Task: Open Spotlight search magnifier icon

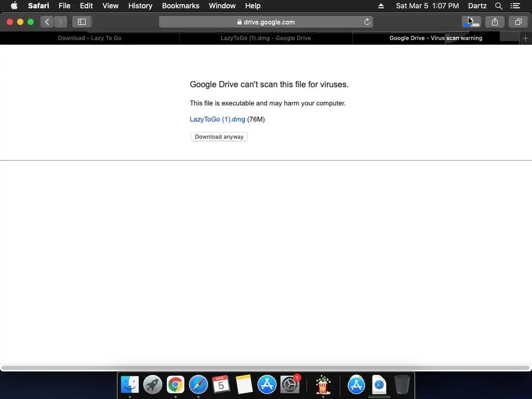Action: click(498, 6)
